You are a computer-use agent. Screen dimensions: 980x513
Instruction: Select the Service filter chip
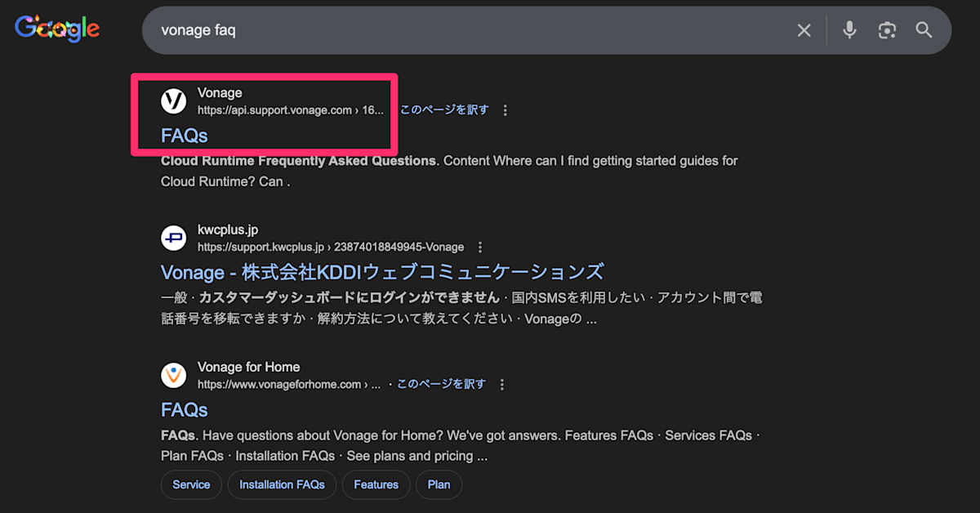[x=191, y=484]
